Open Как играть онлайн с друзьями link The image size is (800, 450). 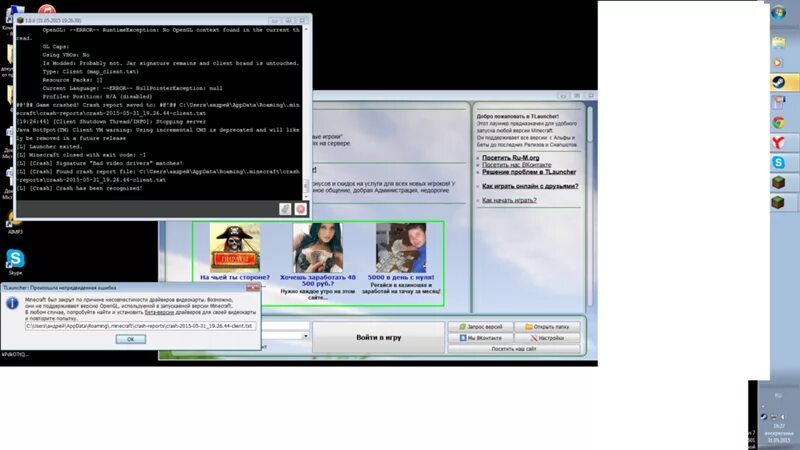coord(530,186)
